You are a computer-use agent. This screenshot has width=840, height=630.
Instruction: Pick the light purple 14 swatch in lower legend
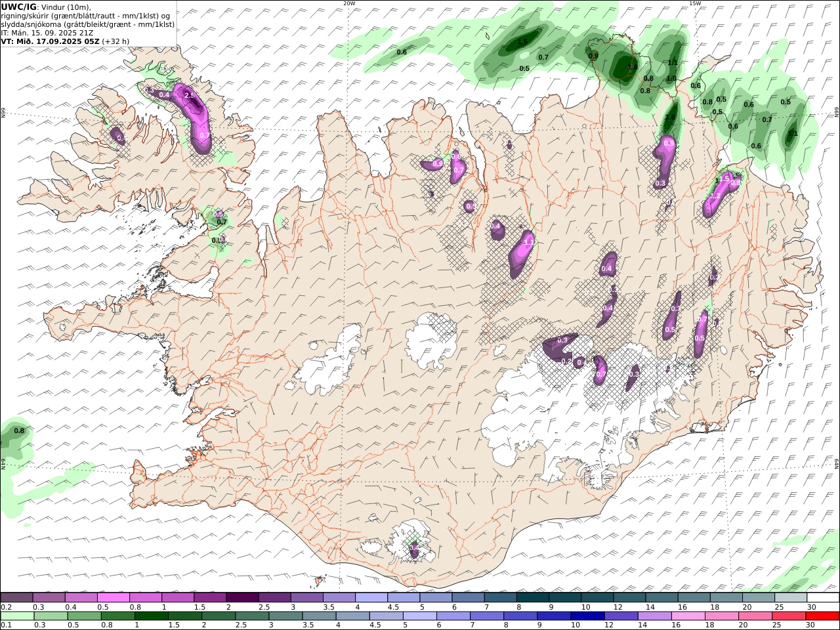click(654, 616)
